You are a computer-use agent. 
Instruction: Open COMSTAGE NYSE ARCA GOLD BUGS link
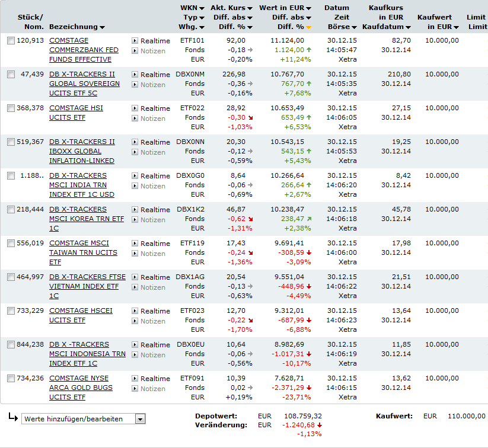pyautogui.click(x=81, y=388)
